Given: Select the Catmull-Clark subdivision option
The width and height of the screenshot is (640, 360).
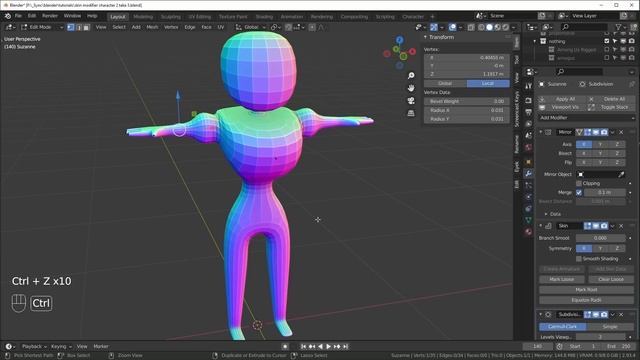Looking at the screenshot, I should [x=562, y=327].
